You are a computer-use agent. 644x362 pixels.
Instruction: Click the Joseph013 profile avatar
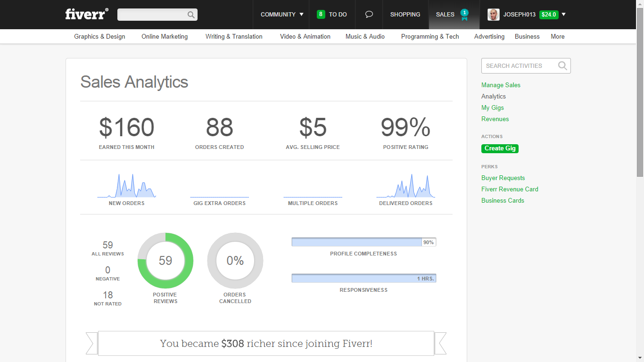coord(493,15)
